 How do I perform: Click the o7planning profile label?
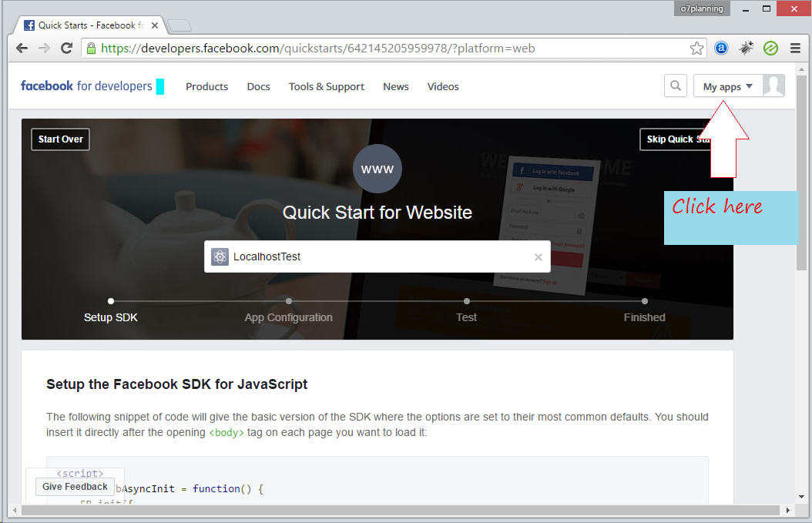pyautogui.click(x=702, y=8)
